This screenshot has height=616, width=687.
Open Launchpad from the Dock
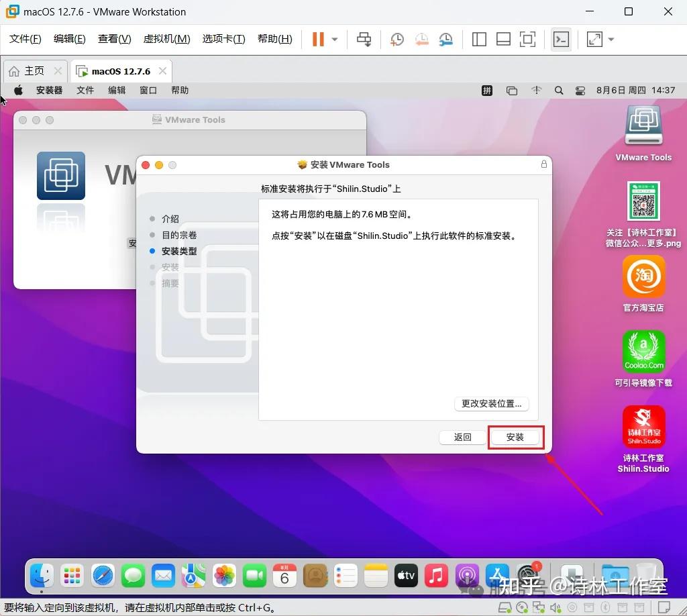point(72,575)
